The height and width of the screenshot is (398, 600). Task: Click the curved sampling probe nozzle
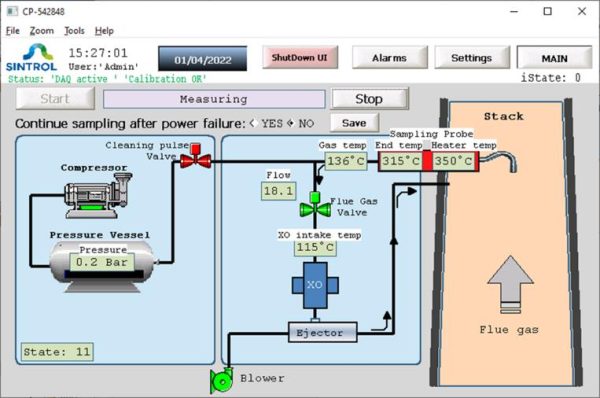pyautogui.click(x=498, y=161)
